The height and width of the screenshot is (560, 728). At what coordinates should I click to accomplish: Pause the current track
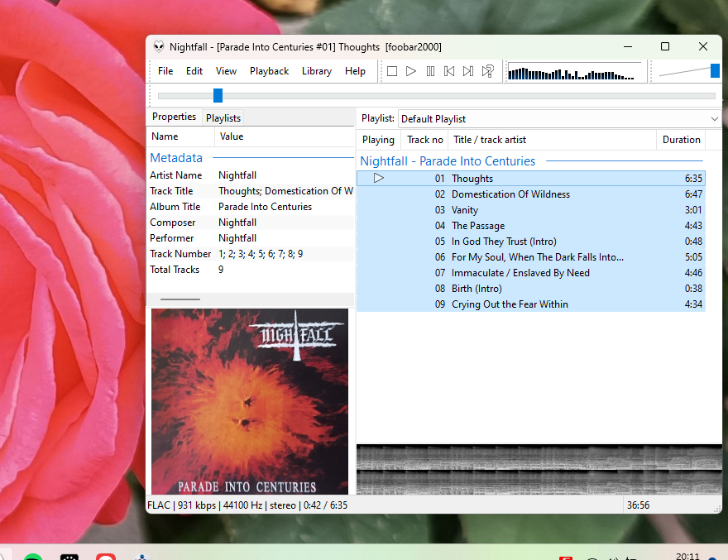pyautogui.click(x=430, y=71)
